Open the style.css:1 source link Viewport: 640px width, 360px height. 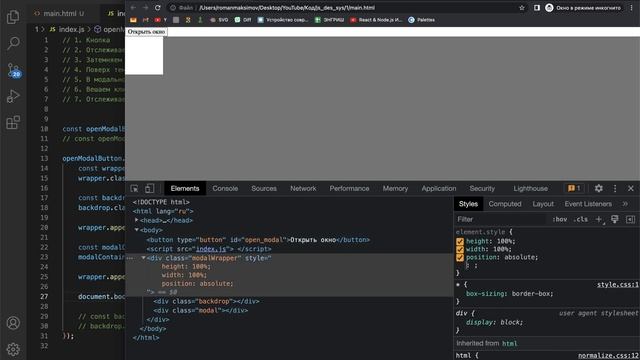coord(618,284)
